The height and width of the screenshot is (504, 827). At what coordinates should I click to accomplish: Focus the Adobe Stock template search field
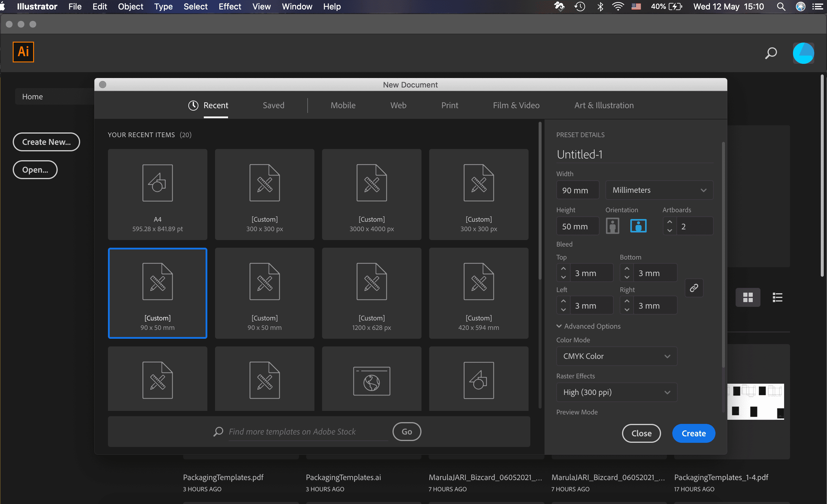(x=308, y=432)
